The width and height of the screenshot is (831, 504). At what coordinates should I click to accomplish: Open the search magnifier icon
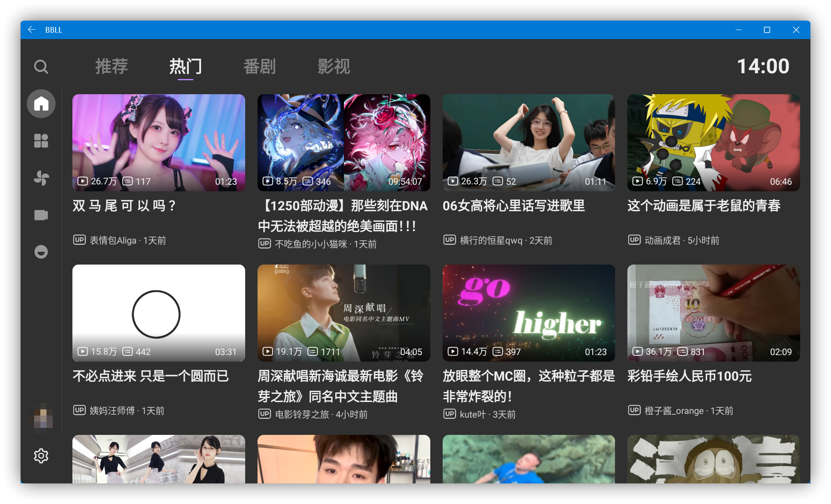[x=41, y=66]
